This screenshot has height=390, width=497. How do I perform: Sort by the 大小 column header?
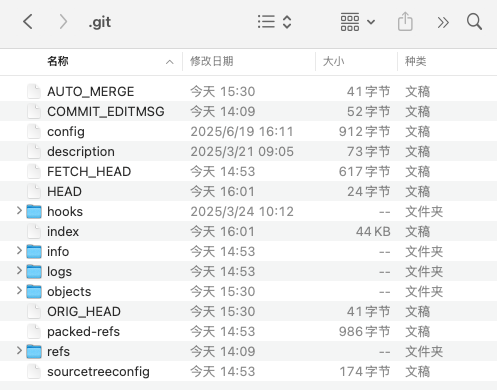point(333,61)
